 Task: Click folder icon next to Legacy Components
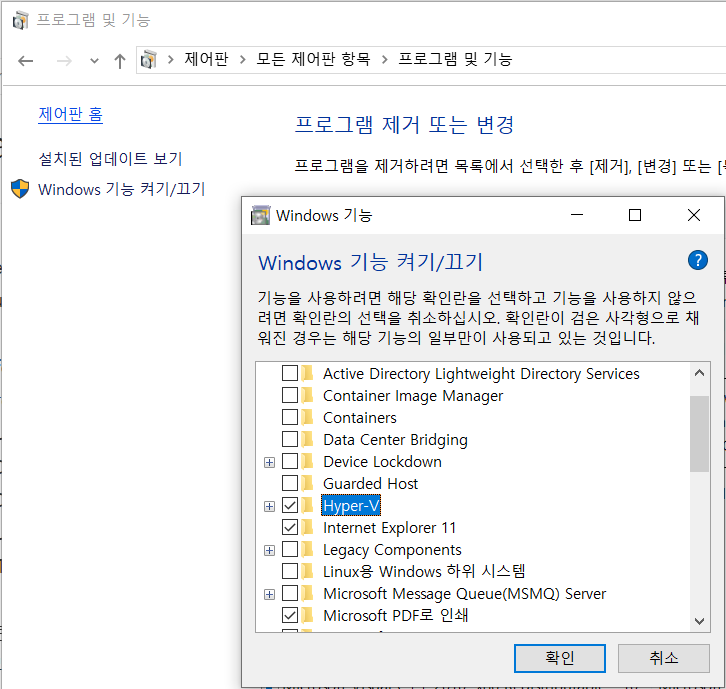(307, 549)
